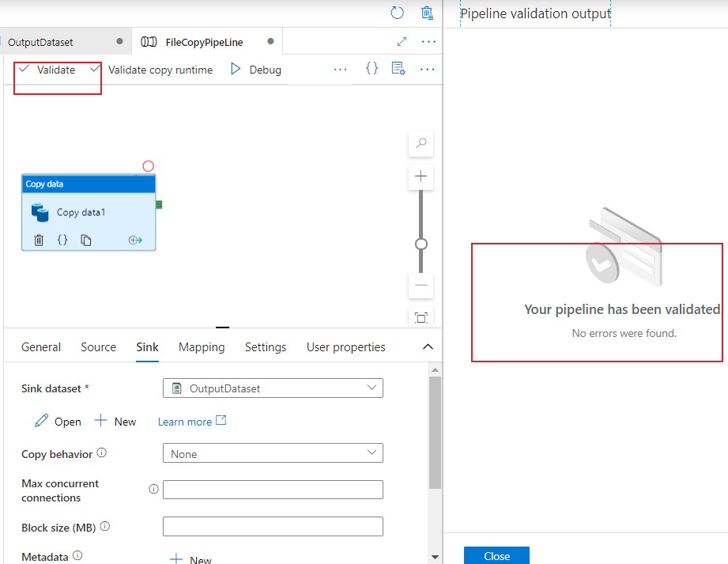Viewport: 728px width, 564px height.
Task: Follow the Learn more link
Action: (192, 422)
